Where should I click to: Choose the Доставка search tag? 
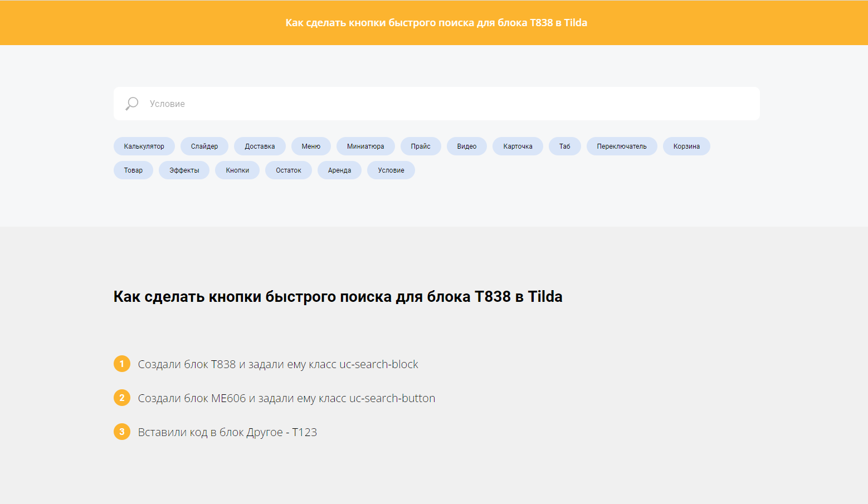(260, 146)
